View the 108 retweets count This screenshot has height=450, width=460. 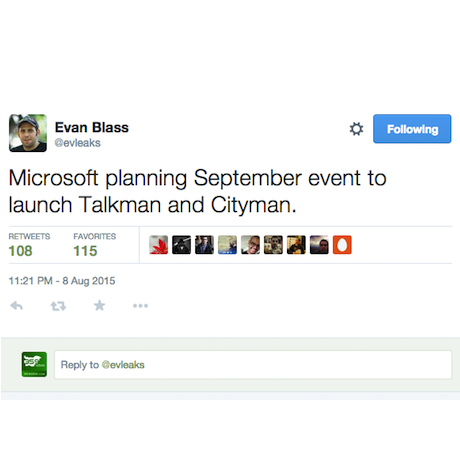tap(20, 251)
